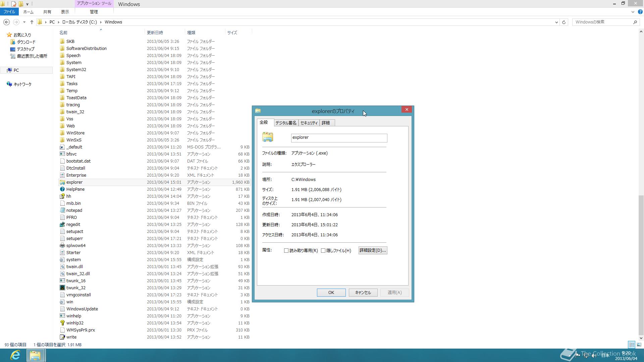Select the twunk_32 file icon
This screenshot has height=362, width=644.
[x=62, y=288]
